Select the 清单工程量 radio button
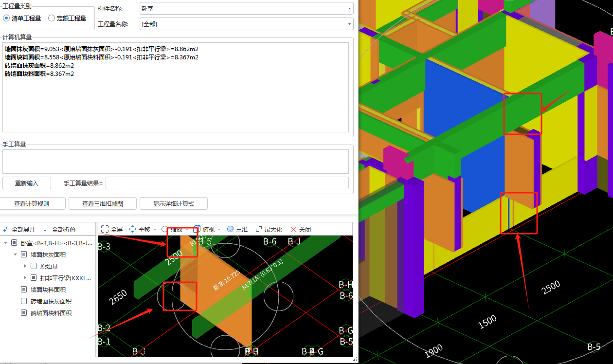 point(6,18)
